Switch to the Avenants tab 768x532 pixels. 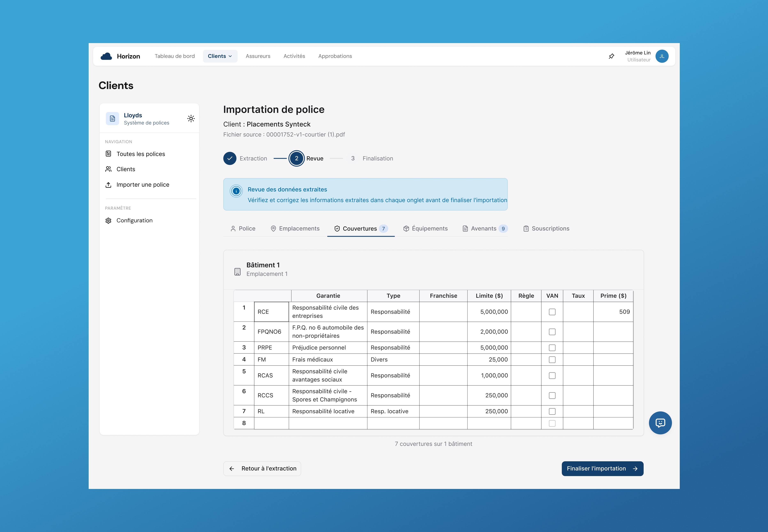tap(485, 229)
